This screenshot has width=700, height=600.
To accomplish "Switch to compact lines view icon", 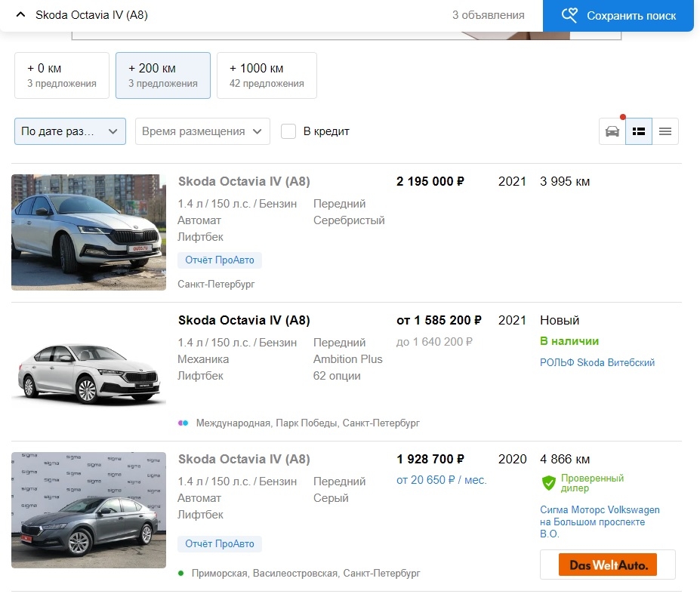I will click(x=665, y=131).
